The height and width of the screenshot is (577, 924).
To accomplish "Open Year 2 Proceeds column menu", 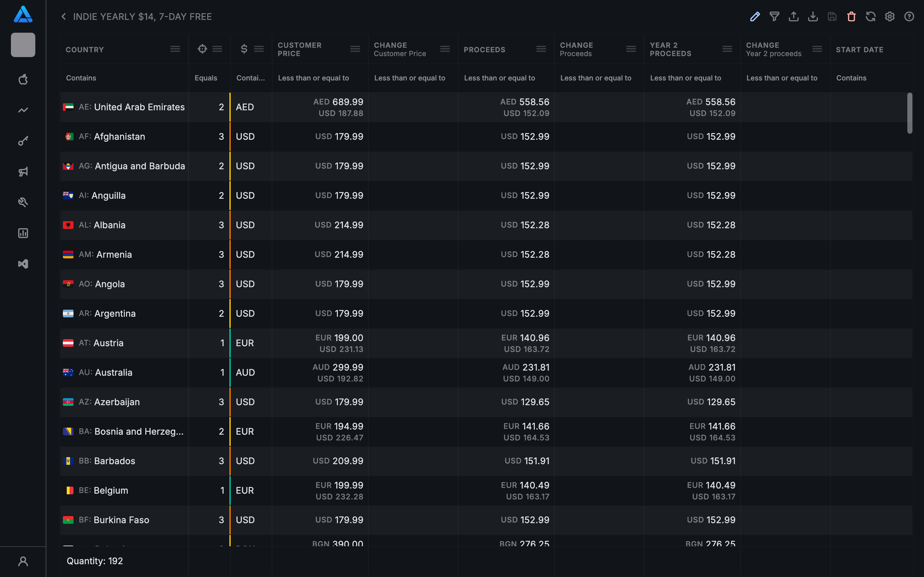I will (727, 49).
